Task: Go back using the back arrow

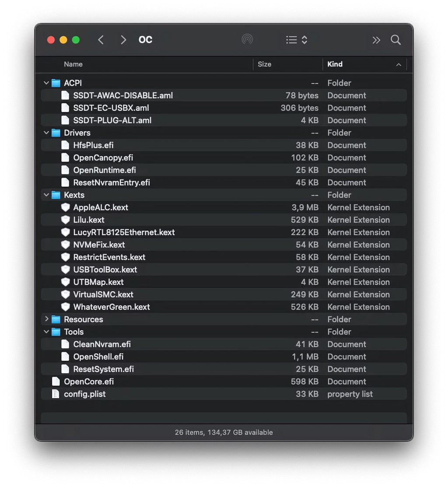Action: coord(101,39)
